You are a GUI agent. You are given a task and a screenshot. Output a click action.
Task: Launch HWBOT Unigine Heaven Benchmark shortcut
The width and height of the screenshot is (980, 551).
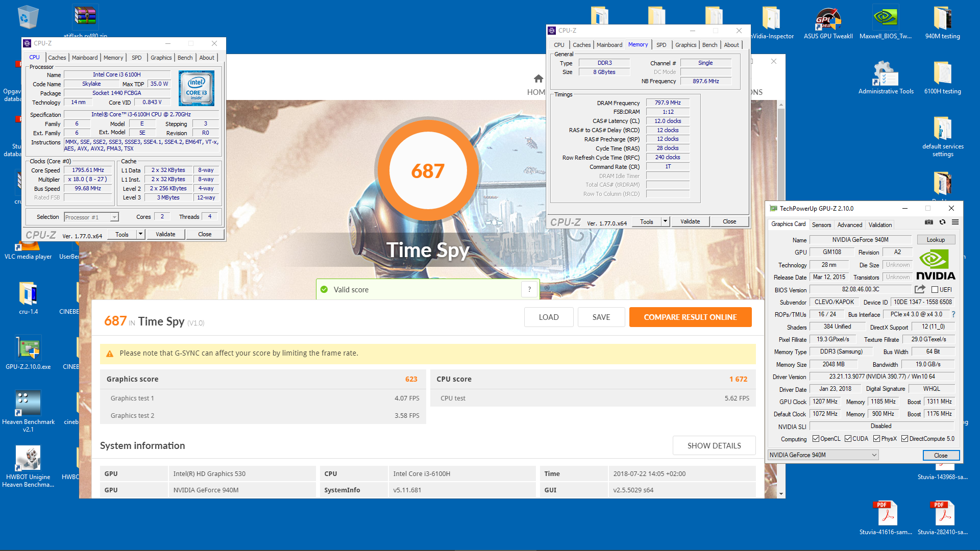coord(28,467)
